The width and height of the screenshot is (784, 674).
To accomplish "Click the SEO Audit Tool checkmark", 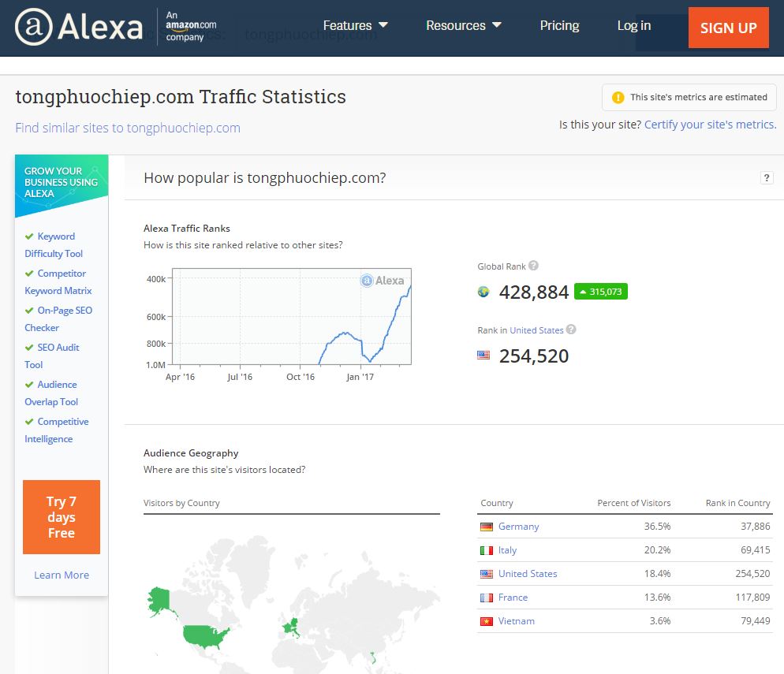I will tap(29, 347).
